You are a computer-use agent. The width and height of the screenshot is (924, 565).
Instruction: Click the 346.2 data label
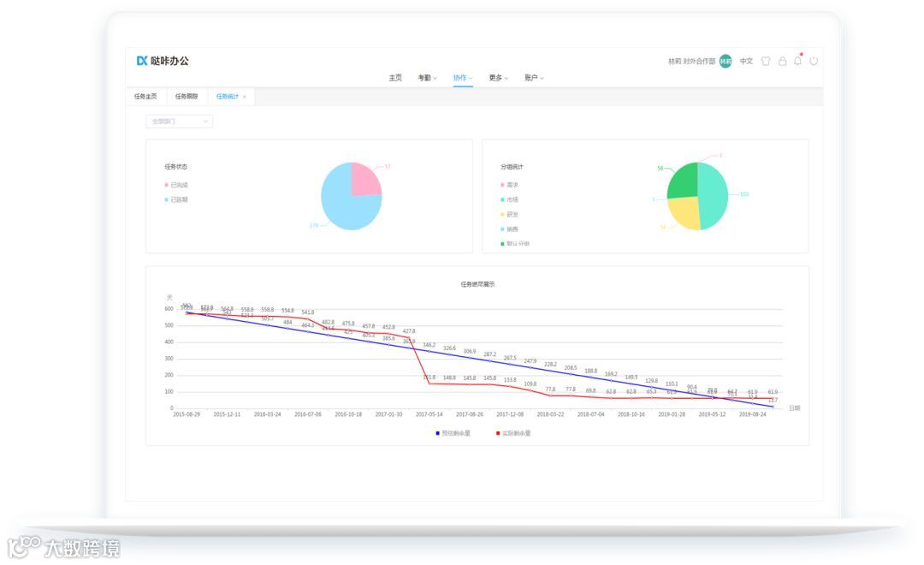[429, 345]
